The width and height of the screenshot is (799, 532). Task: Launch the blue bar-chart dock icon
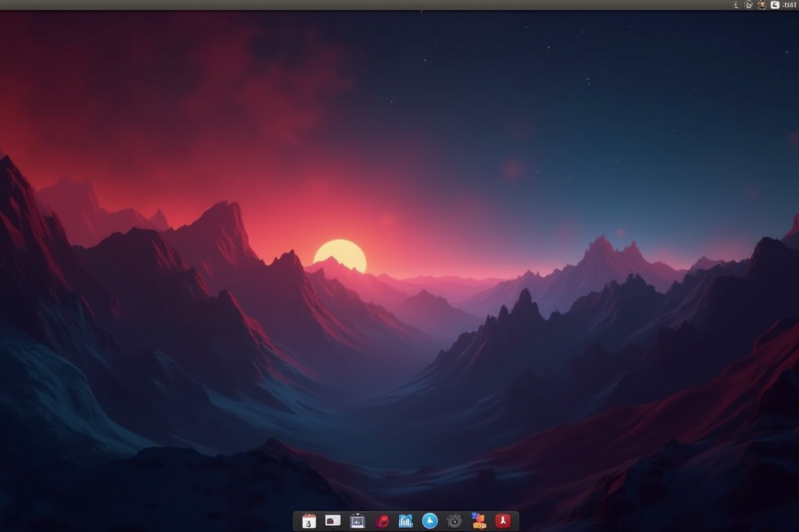coord(405,521)
